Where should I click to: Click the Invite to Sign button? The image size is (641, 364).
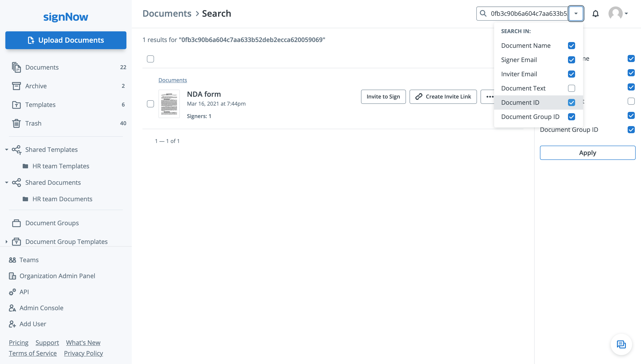[383, 97]
